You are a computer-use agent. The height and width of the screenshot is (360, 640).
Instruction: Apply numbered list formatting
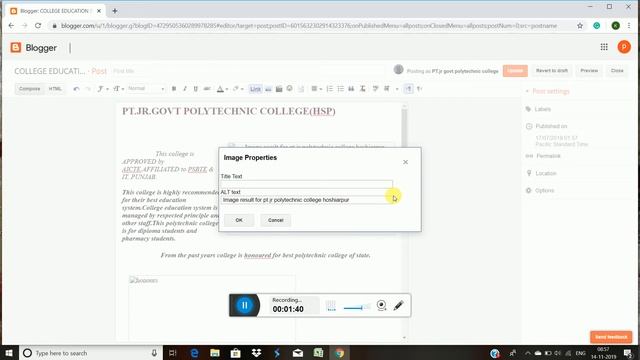tap(329, 89)
